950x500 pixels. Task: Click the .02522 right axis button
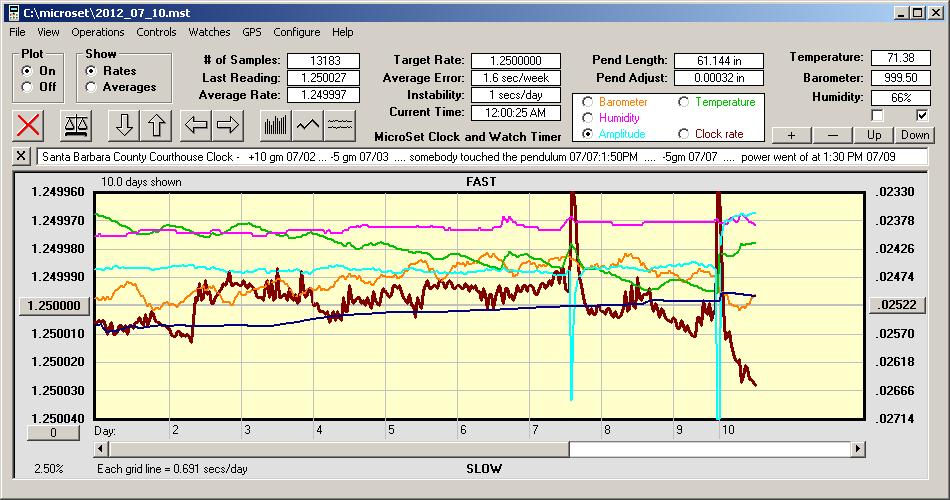coord(897,305)
